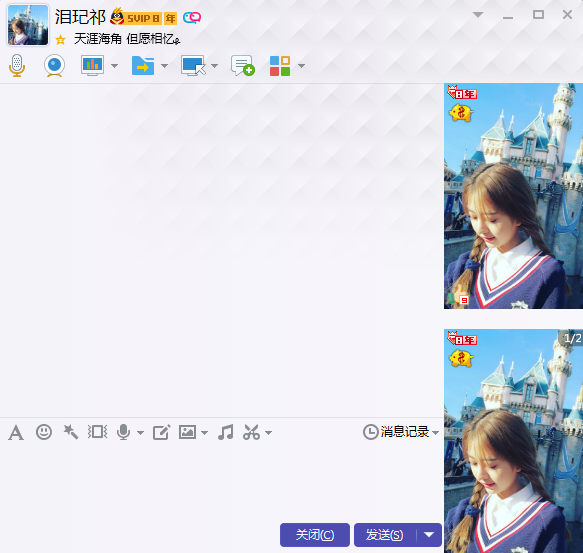Click the thumbs-up like icon on upper photo
Viewport: 583px width, 553px height.
tap(458, 295)
